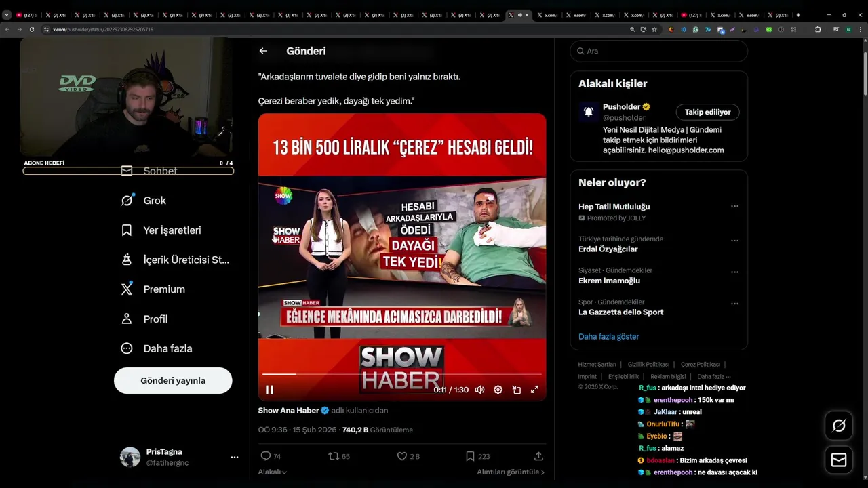Viewport: 868px width, 488px height.
Task: Reply using the comment icon with 74
Action: [271, 456]
